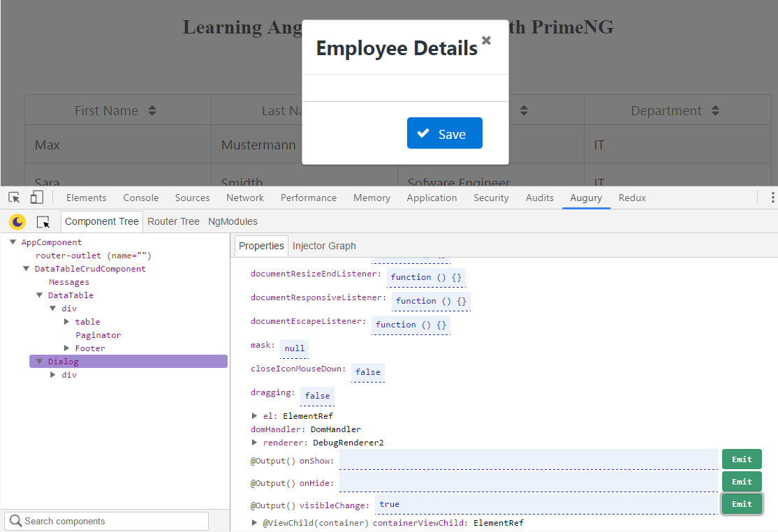Click the Augury moon logo icon
Viewport: 778px width, 532px height.
tap(17, 221)
